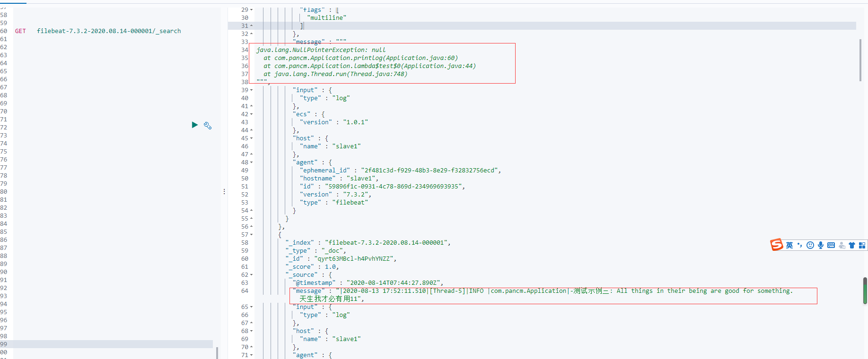Collapse the "flags" array at line 29
The image size is (868, 359).
click(251, 9)
